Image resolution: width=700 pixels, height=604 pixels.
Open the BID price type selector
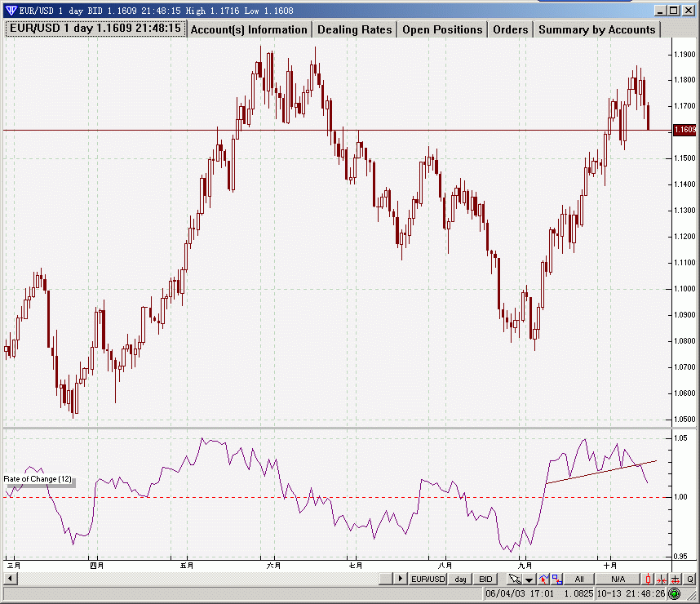click(485, 579)
